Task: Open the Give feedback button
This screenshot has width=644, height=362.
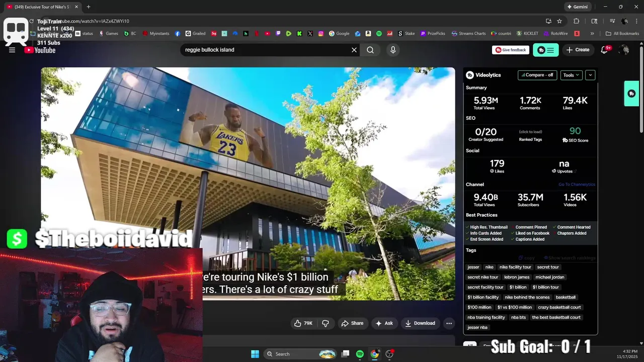Action: click(x=511, y=50)
